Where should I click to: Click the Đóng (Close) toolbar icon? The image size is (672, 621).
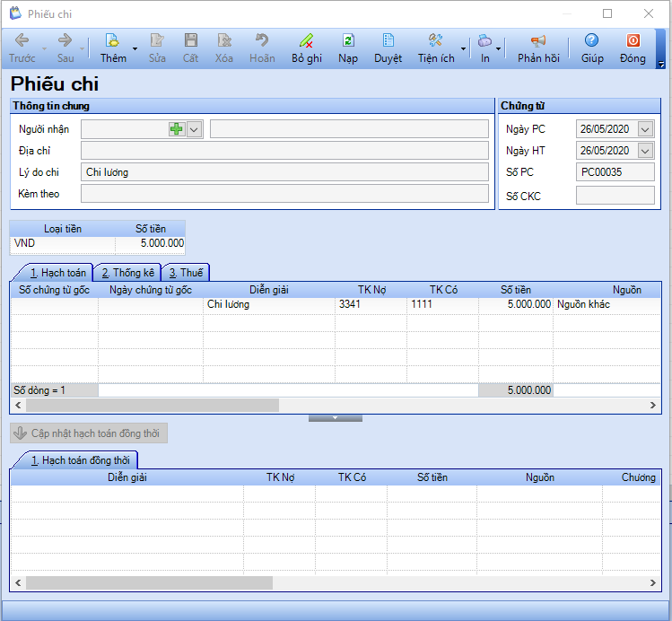click(x=633, y=41)
